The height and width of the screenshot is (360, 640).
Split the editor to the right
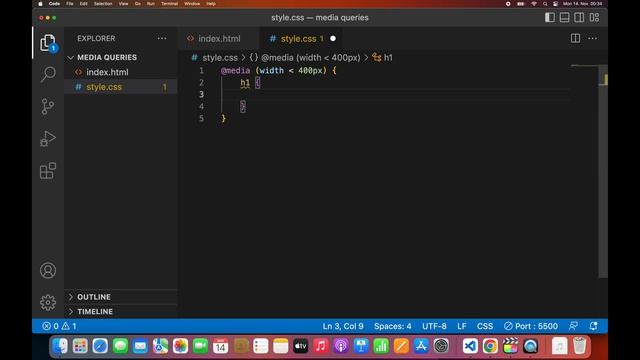pyautogui.click(x=575, y=38)
